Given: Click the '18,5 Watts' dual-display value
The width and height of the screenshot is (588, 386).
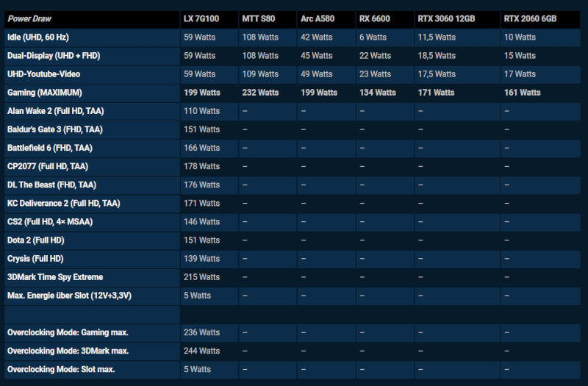Looking at the screenshot, I should pos(437,56).
